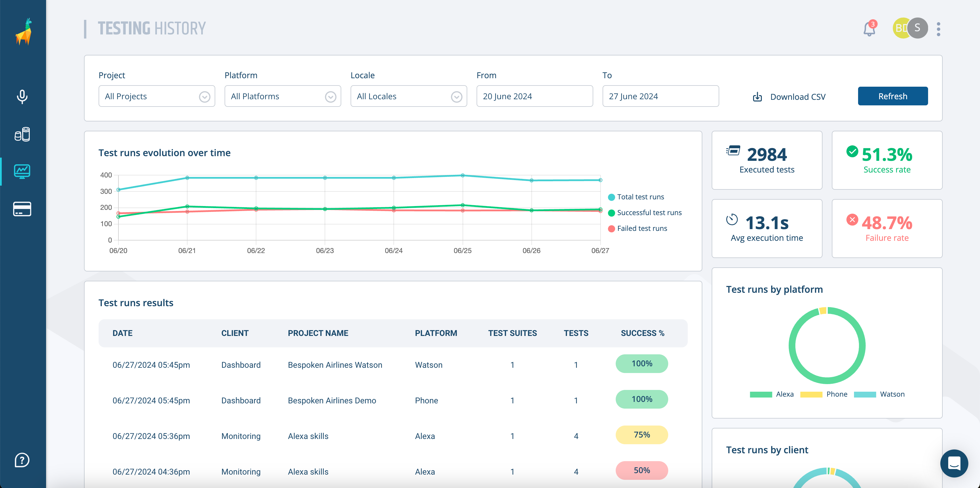Viewport: 980px width, 488px height.
Task: Click the From date field
Action: 535,96
